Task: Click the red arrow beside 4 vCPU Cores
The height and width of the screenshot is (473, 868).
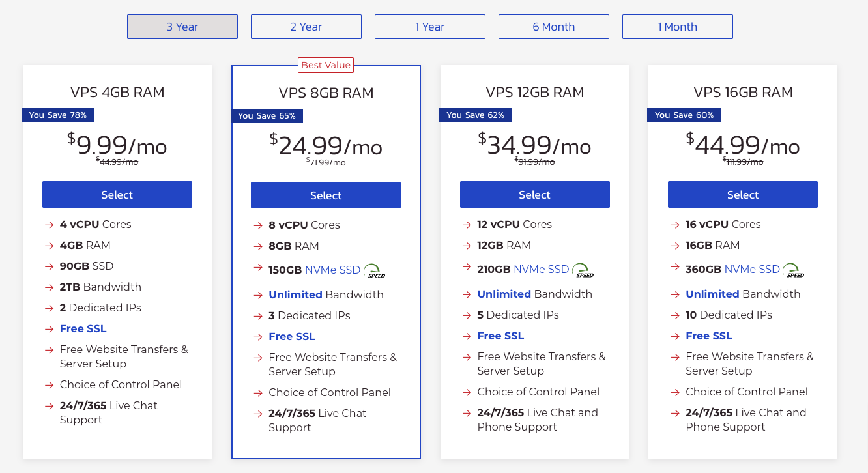Action: tap(48, 224)
